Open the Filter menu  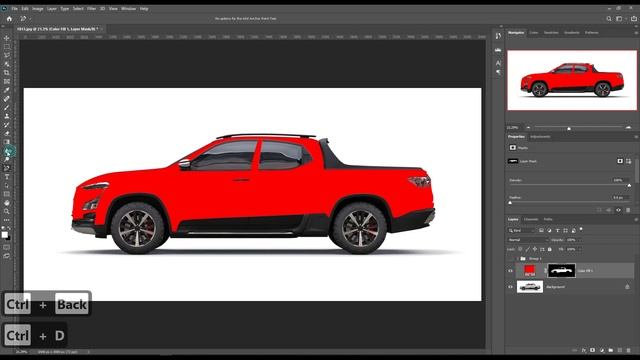click(x=91, y=9)
